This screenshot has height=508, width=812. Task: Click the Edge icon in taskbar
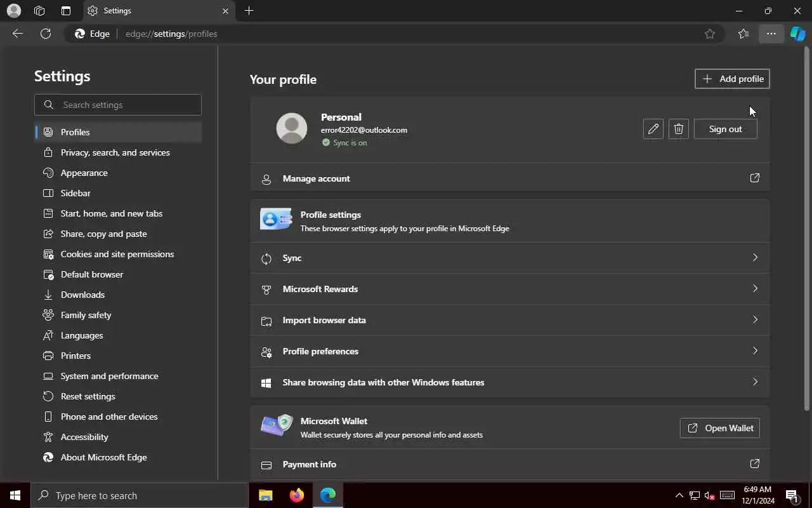point(327,495)
